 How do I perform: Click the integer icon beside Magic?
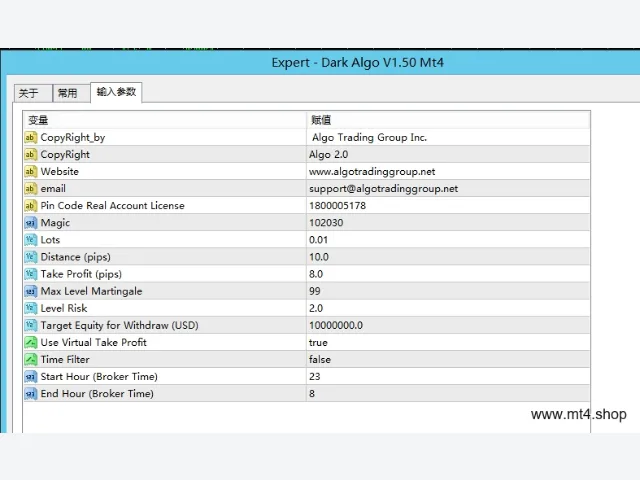31,223
